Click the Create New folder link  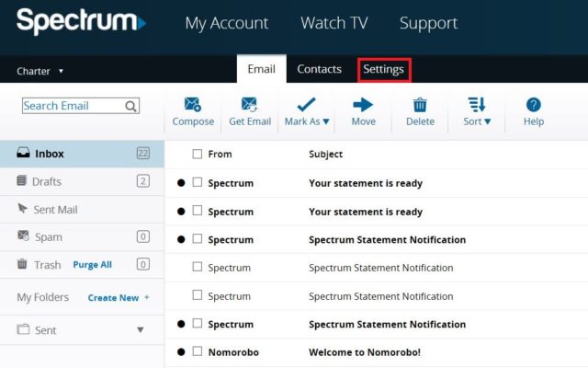tap(113, 298)
